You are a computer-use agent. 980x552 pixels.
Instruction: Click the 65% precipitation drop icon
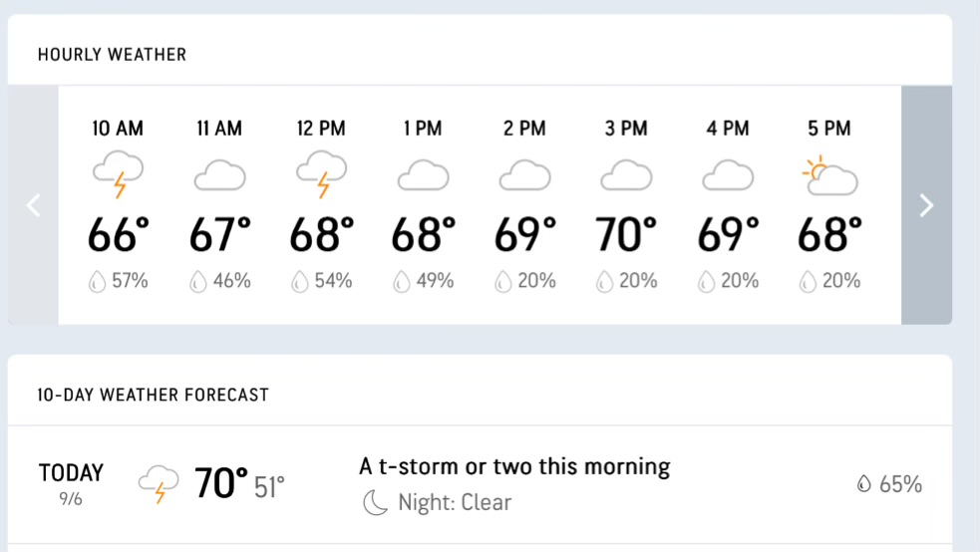point(864,485)
